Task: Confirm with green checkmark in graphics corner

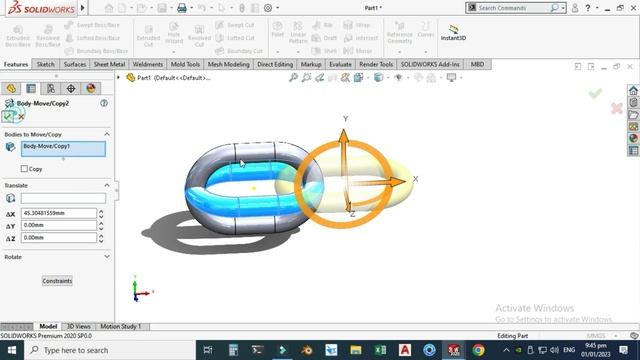Action: coord(595,94)
